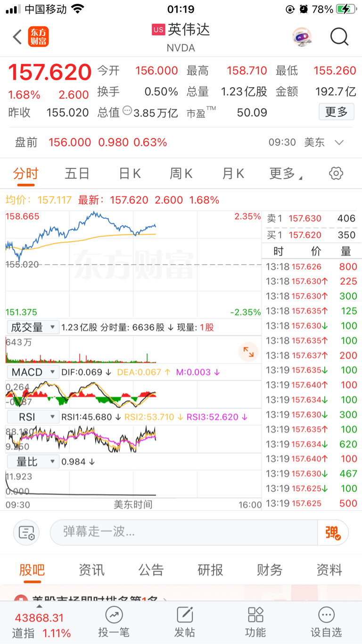362x644 pixels.
Task: Switch to the 周K tab
Action: pos(181,173)
